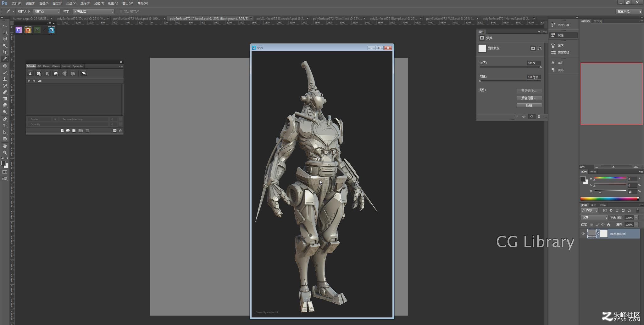Image resolution: width=644 pixels, height=325 pixels.
Task: Open the fill 填充 slider arrow
Action: [636, 225]
